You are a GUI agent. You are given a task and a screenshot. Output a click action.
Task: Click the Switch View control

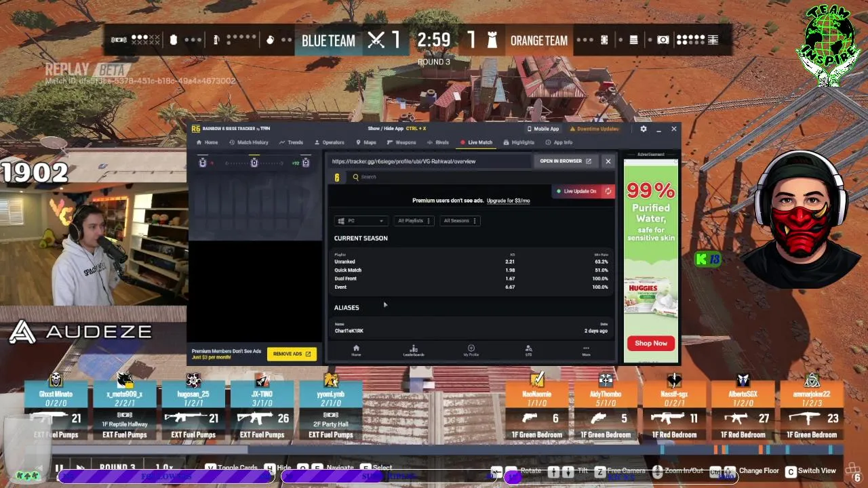[x=811, y=471]
